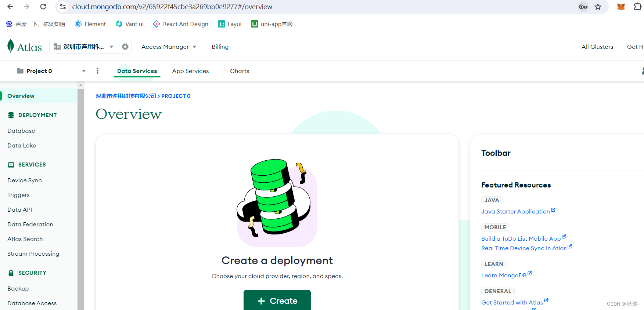The height and width of the screenshot is (310, 644).
Task: Open the organization selector dropdown
Action: [x=84, y=47]
